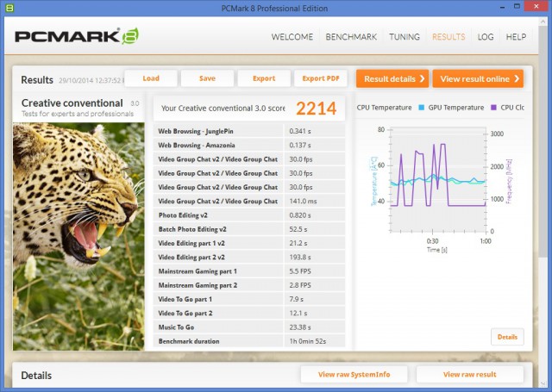Click Mainstream Gaming part 1 row
Viewport: 552px width, 392px height.
pos(249,271)
